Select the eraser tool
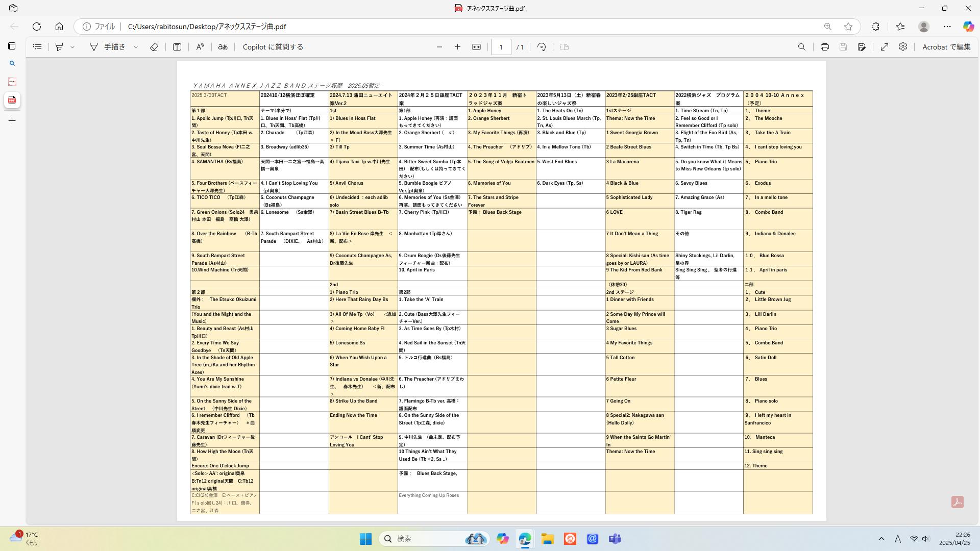 tap(154, 47)
